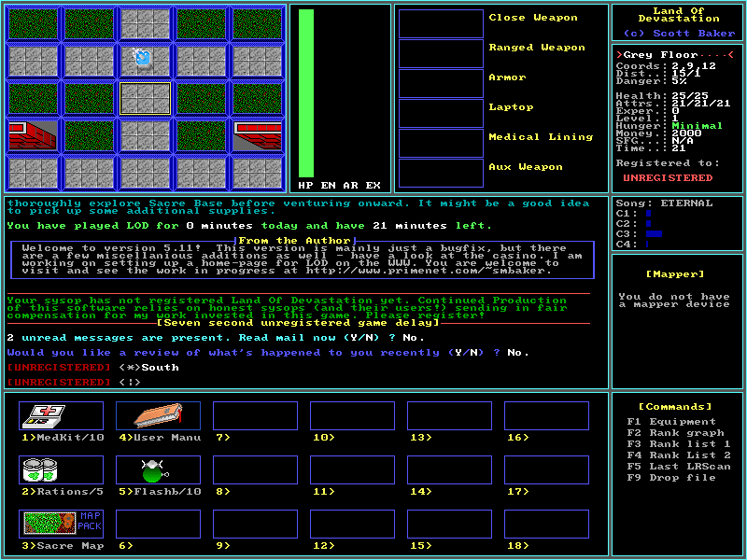Screen dimensions: 747x560
Task: Click the [Commands] panel heading
Action: [x=675, y=407]
